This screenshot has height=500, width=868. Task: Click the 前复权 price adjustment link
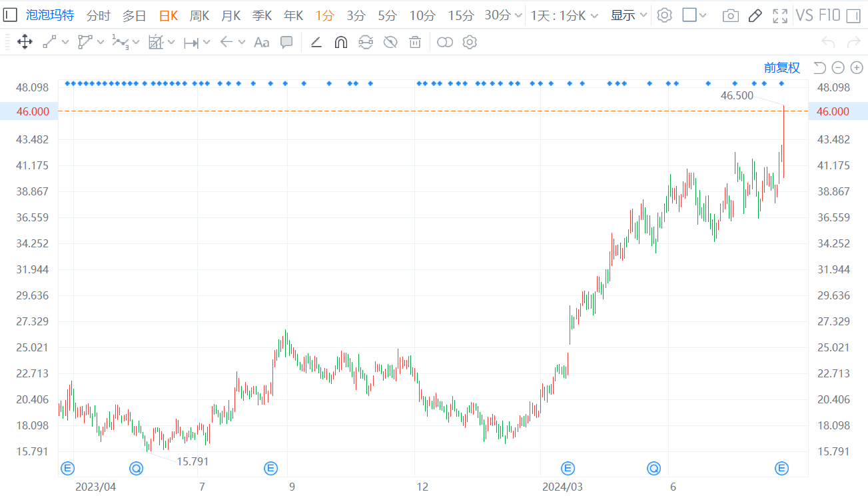pos(781,67)
